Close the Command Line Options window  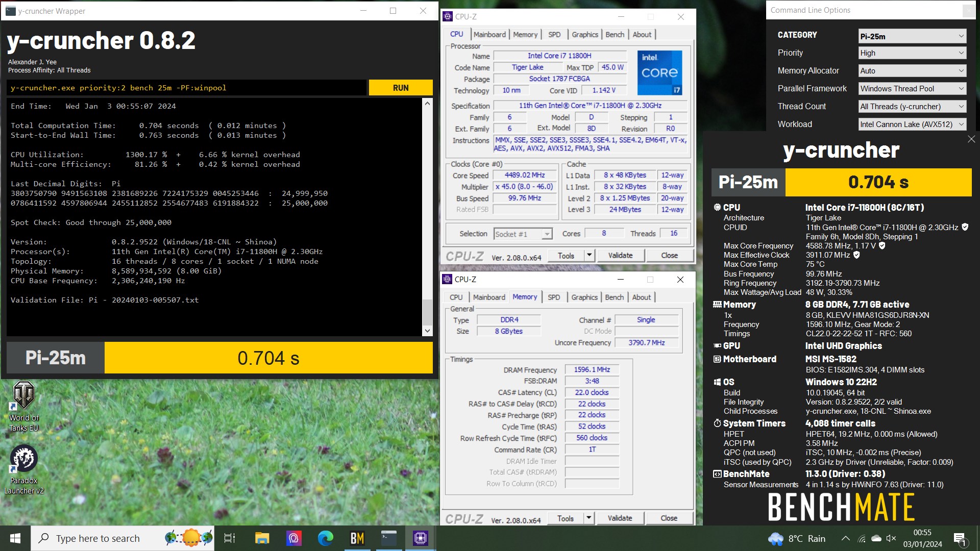pyautogui.click(x=968, y=10)
